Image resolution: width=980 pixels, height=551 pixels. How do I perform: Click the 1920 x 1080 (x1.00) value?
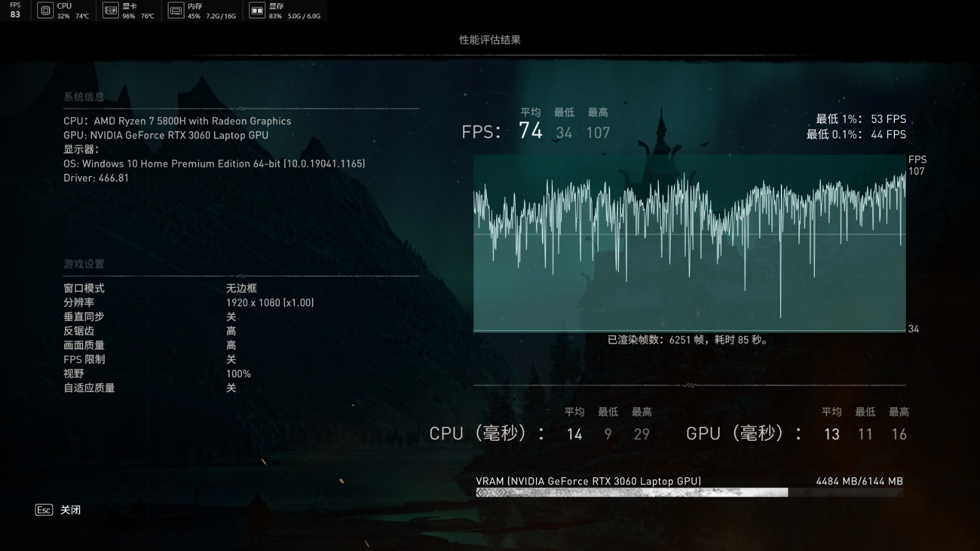tap(270, 302)
